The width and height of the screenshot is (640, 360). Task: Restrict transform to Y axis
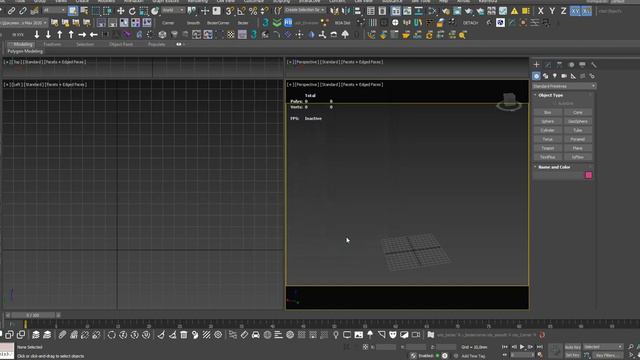(x=552, y=11)
